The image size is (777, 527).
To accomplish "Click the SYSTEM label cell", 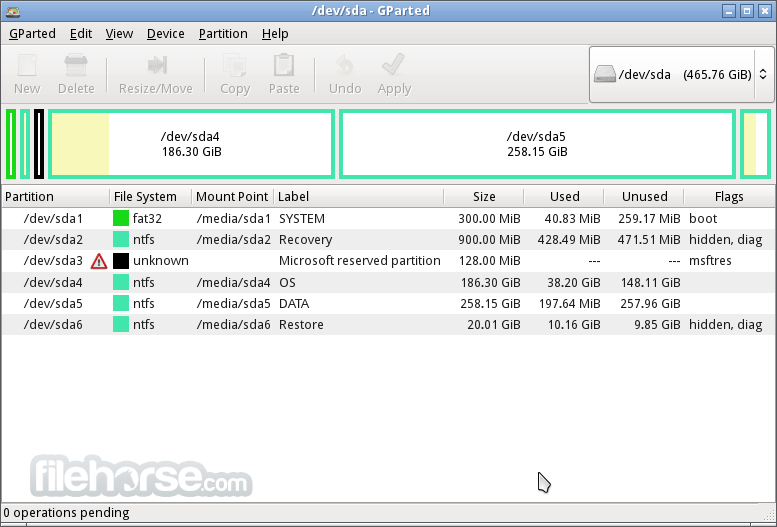I will click(x=302, y=219).
